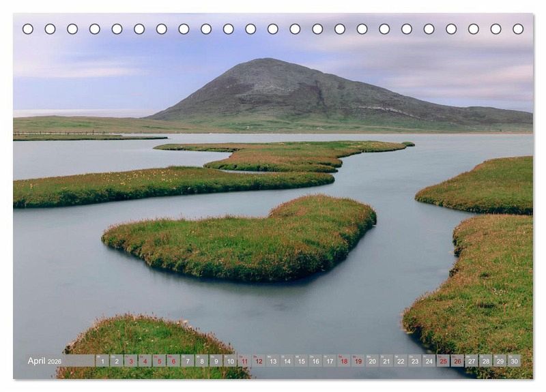Select red holiday date 3
This screenshot has height=392, width=546.
130,361
